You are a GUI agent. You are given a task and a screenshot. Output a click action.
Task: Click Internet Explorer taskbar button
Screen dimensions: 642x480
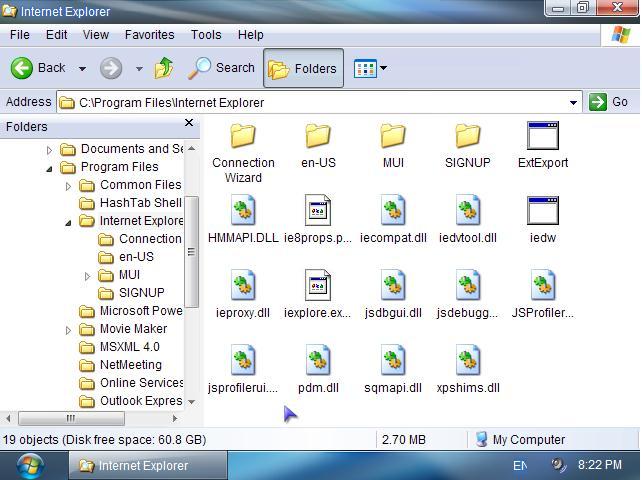[x=147, y=466]
